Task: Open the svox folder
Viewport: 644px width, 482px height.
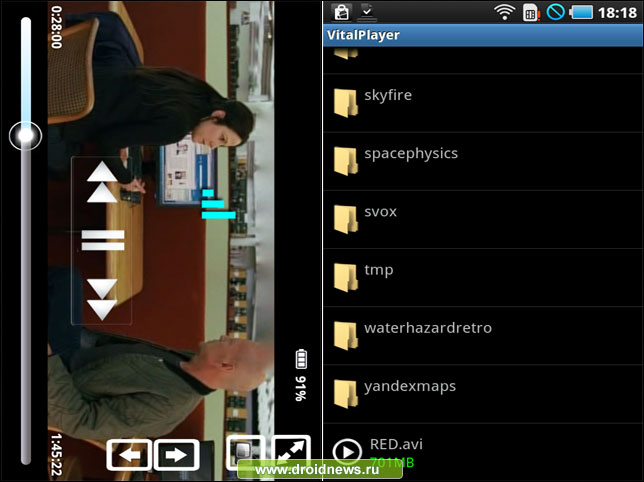Action: (x=483, y=220)
